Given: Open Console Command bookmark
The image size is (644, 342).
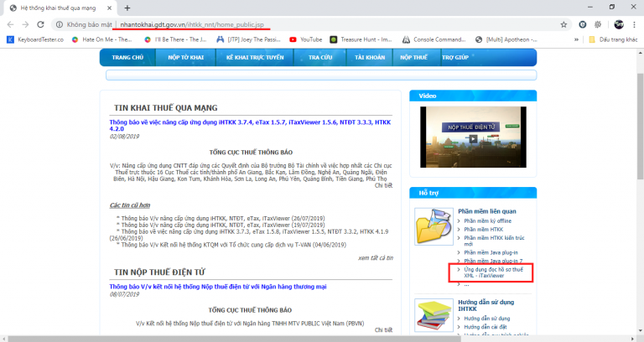Looking at the screenshot, I should click(x=434, y=39).
